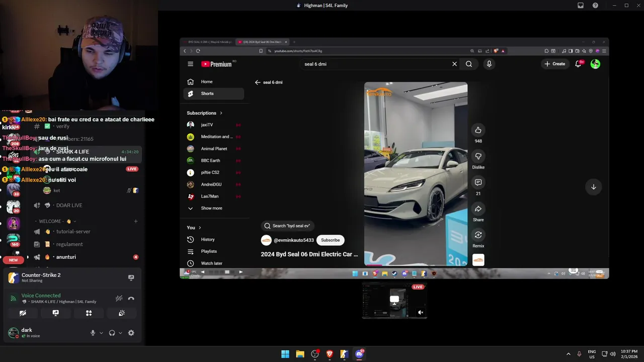Disconnect from voice with hang-up icon

click(x=131, y=298)
